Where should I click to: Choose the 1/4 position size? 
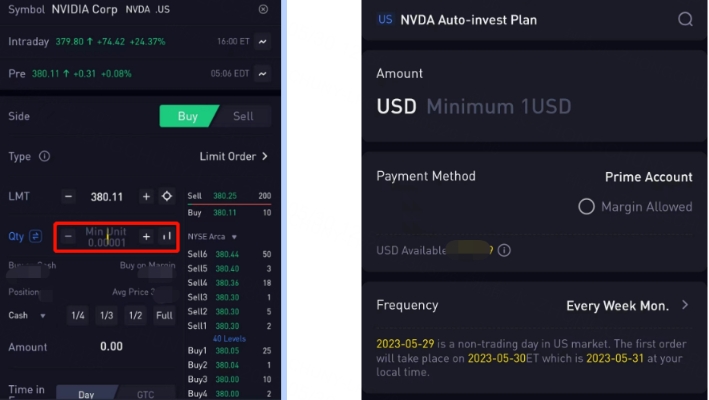coord(78,315)
